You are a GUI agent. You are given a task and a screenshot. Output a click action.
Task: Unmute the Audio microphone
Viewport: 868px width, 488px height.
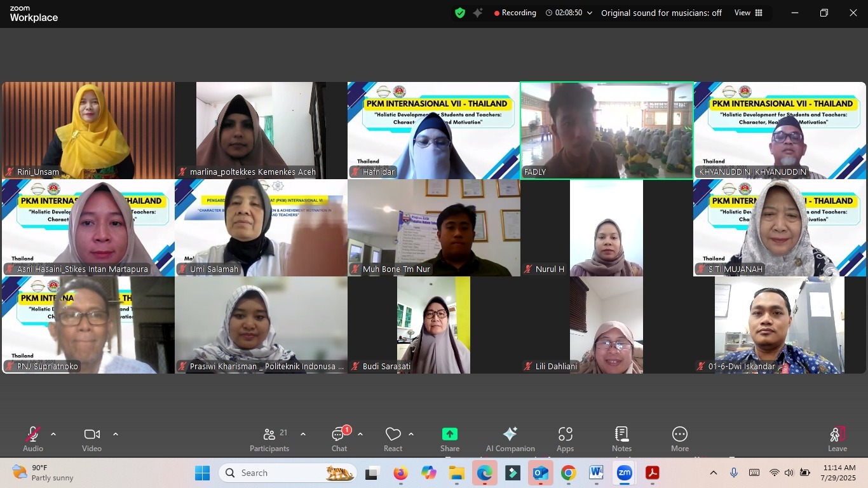click(33, 439)
